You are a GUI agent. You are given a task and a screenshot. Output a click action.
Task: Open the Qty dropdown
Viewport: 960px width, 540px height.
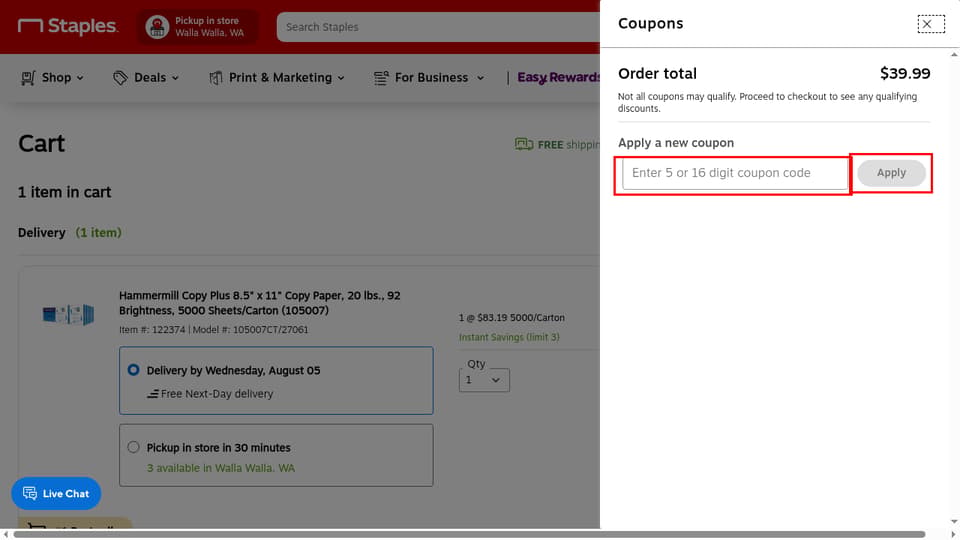pos(484,380)
